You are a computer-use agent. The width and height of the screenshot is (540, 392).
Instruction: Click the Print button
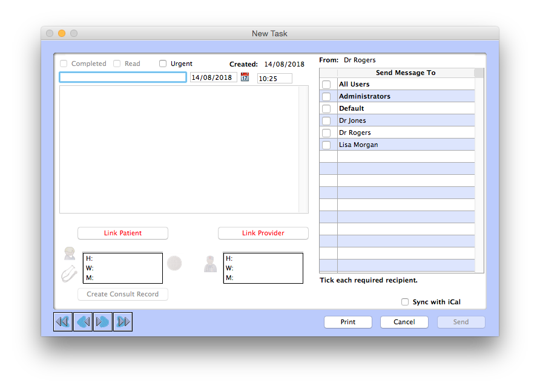click(348, 322)
